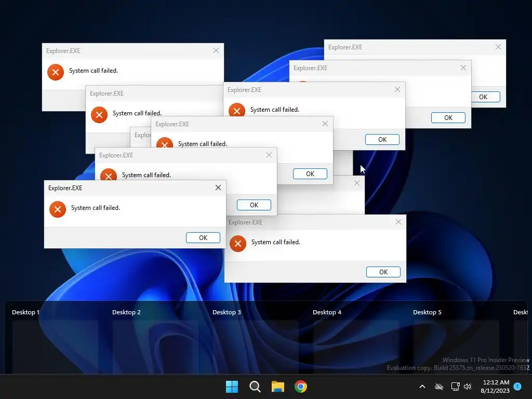Screen dimensions: 532x399
Task: Click the Explorer.EXE title of the upper-left dialog
Action: click(63, 51)
